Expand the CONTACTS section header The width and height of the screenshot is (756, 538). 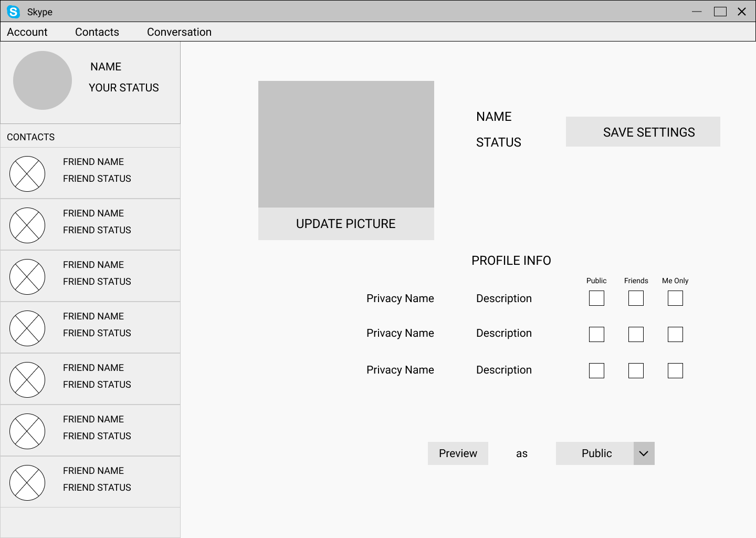point(30,137)
